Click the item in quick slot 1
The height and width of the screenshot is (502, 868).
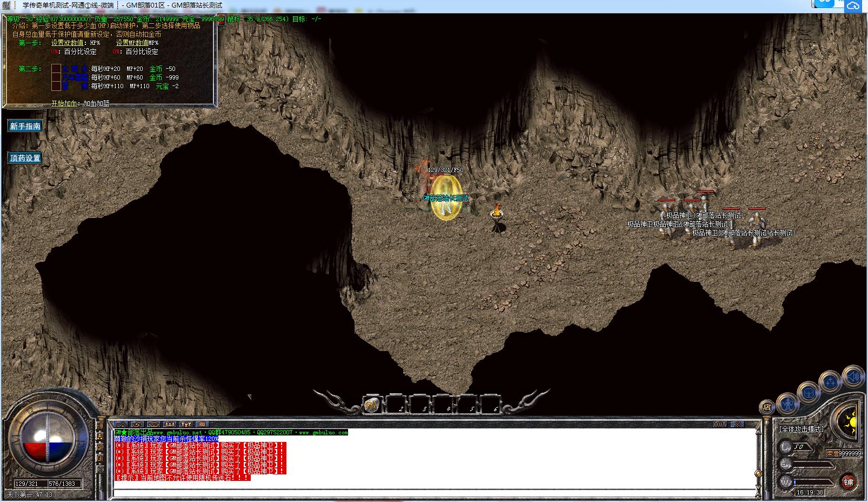(x=372, y=405)
